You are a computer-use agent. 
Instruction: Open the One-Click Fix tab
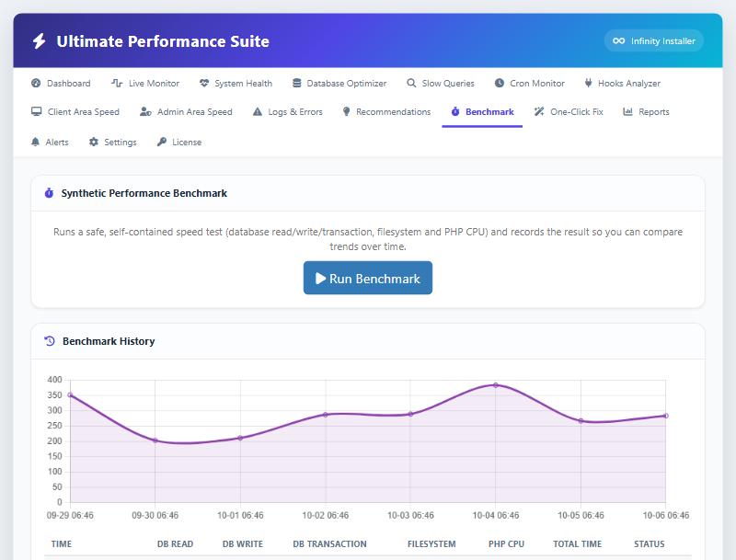point(569,111)
